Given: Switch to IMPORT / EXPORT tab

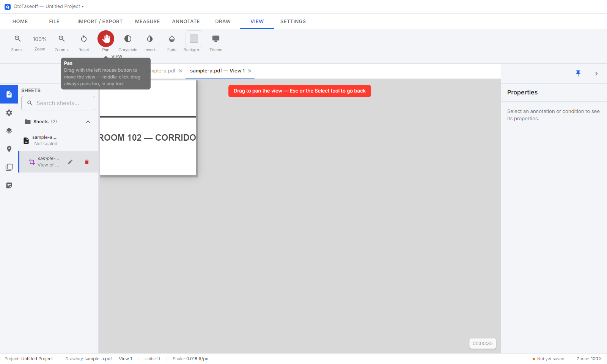Looking at the screenshot, I should (x=100, y=21).
